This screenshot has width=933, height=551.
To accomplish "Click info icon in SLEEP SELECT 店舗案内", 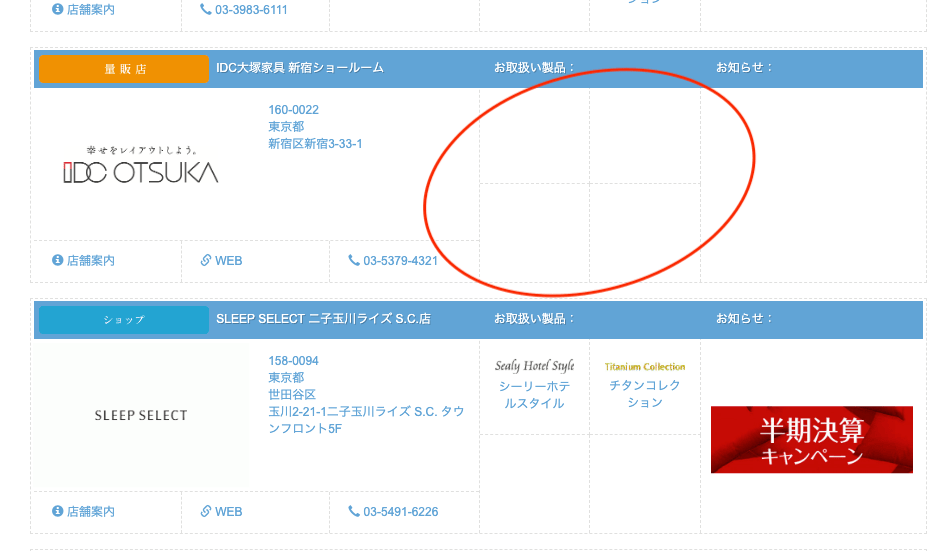I will point(57,511).
